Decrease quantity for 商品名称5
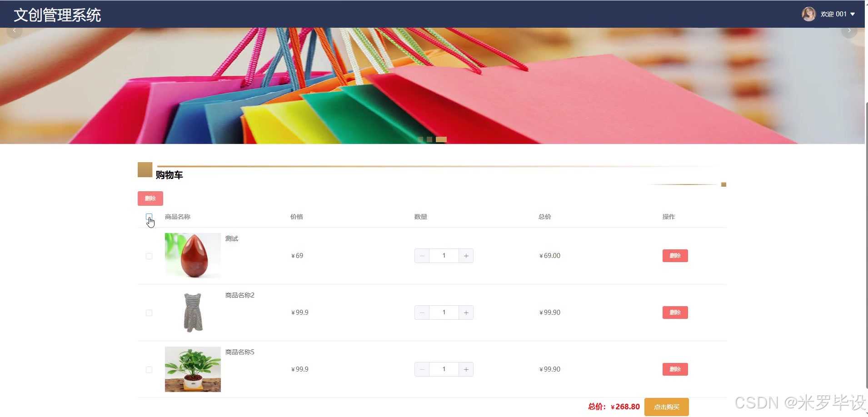This screenshot has height=417, width=868. [x=422, y=369]
